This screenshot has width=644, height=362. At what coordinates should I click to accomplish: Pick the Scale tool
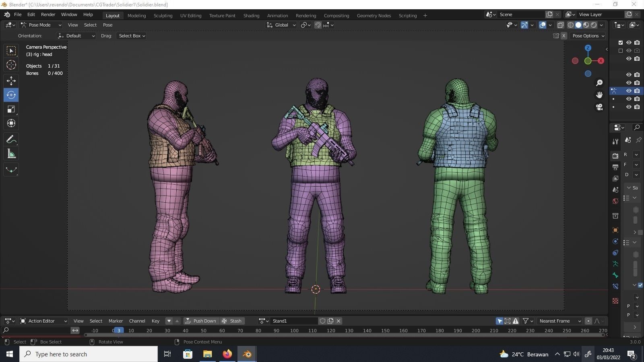tap(11, 109)
